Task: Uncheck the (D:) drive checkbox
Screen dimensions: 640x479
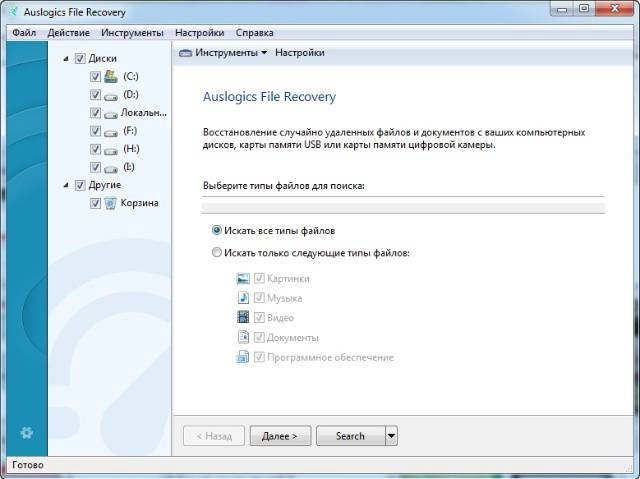Action: pos(95,95)
